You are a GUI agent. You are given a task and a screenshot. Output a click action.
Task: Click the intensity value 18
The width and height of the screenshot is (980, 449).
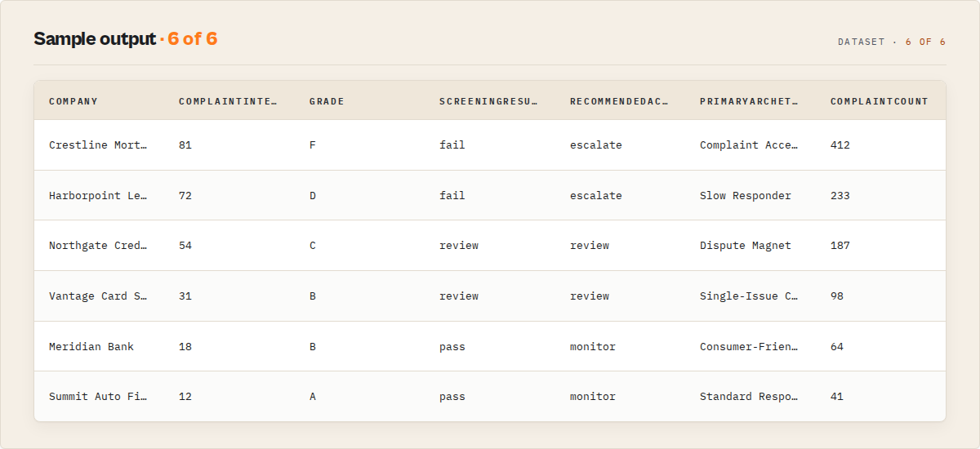185,347
